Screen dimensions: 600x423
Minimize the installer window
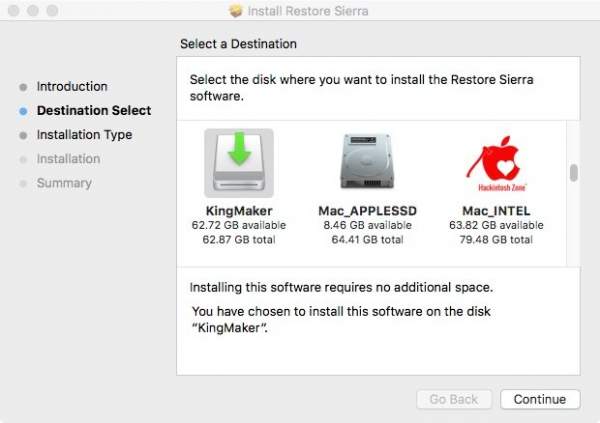34,11
